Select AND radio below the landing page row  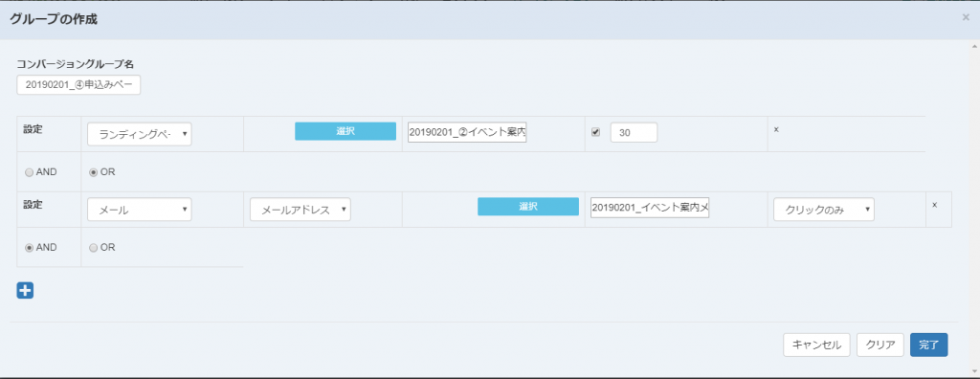pos(30,172)
